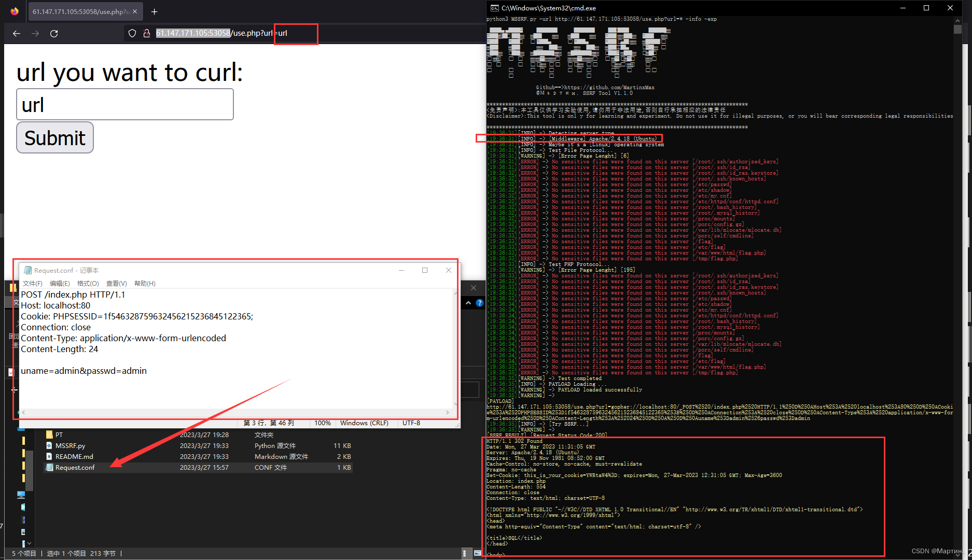Screen dimensions: 972x560
Task: Open the 查看(V) menu in Notepad
Action: [x=116, y=283]
